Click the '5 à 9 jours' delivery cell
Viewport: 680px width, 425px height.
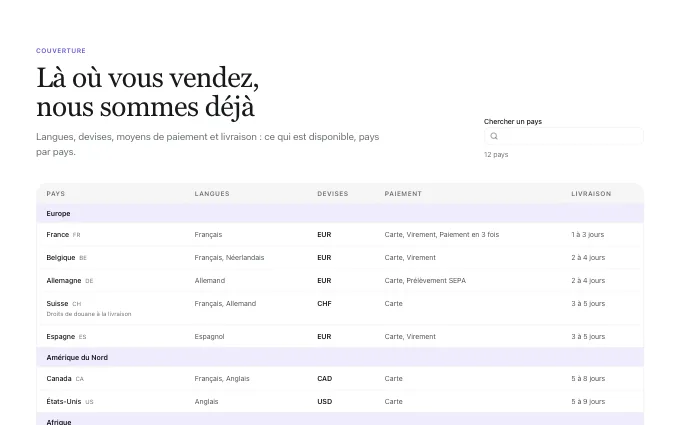(588, 402)
